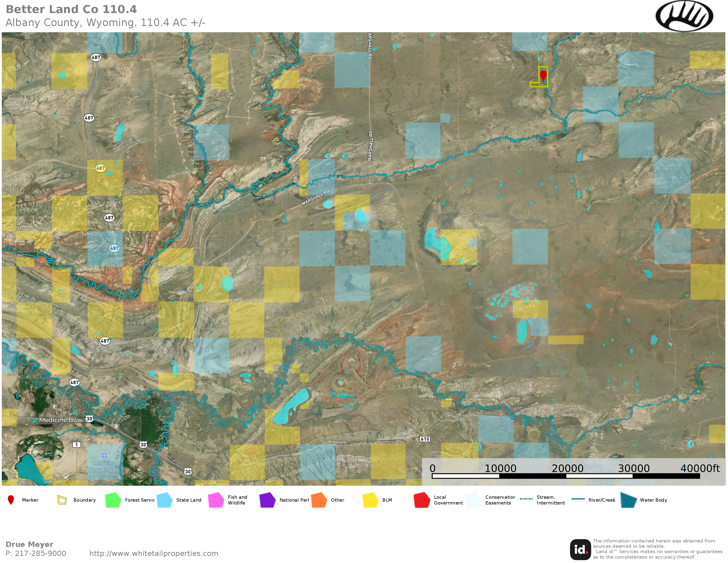Image resolution: width=728 pixels, height=563 pixels.
Task: Click the Better Land Co 110.4 title
Action: [x=71, y=9]
